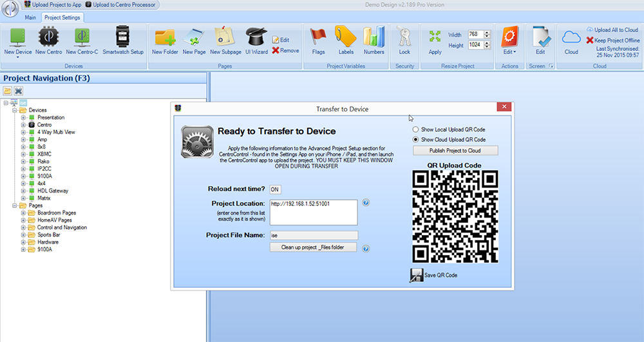Create a New Folder
Image resolution: width=644 pixels, height=342 pixels.
(165, 40)
